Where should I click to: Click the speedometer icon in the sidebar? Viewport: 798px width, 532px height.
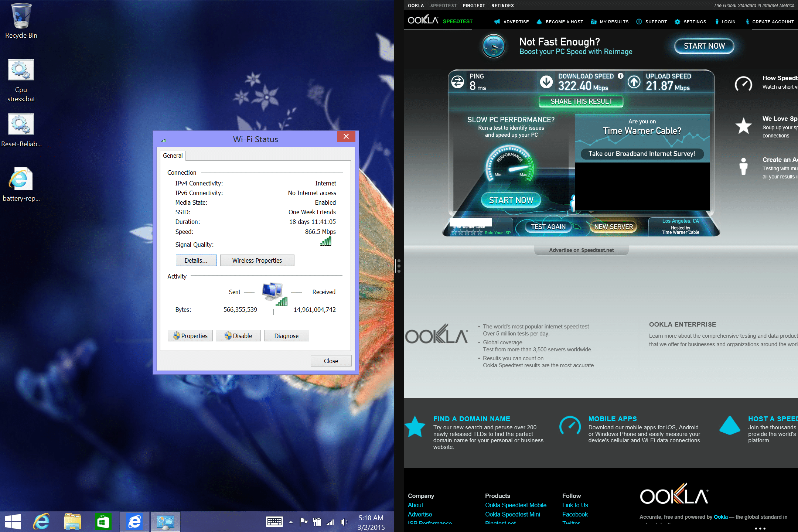coord(743,83)
